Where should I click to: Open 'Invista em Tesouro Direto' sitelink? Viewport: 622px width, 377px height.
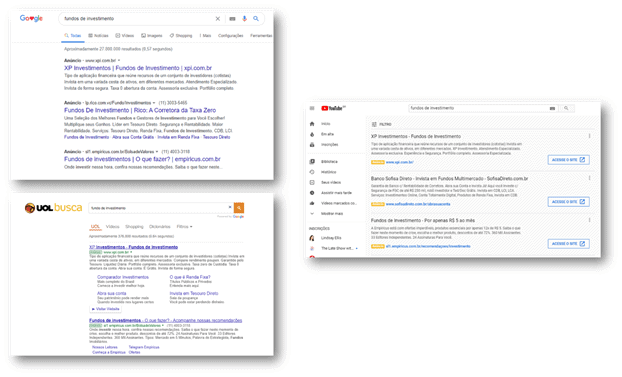[x=194, y=294]
